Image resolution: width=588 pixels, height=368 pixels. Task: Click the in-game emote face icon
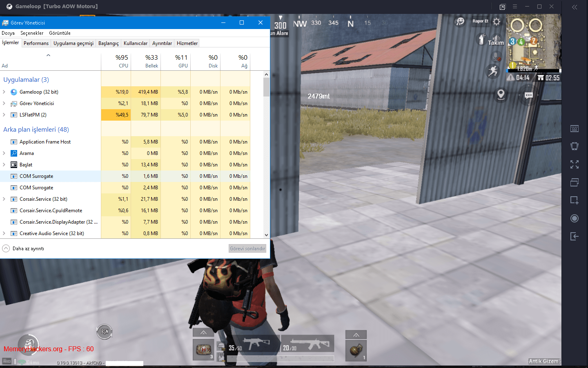coord(460,21)
